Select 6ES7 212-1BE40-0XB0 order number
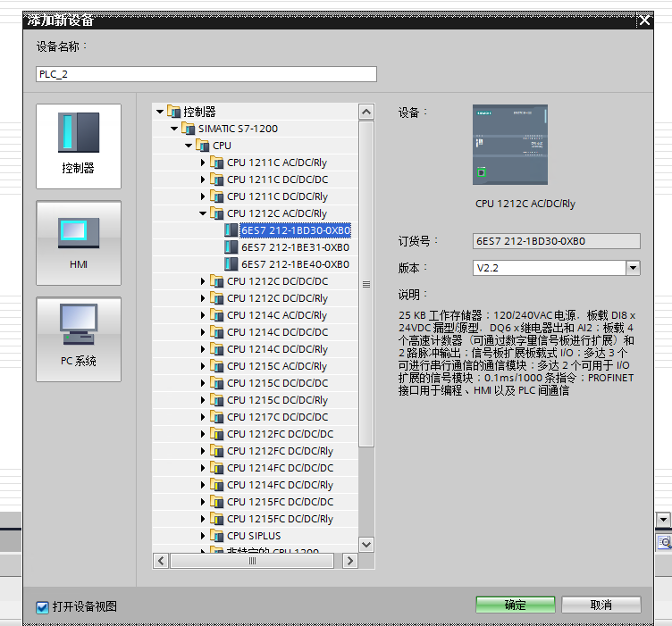 (295, 264)
